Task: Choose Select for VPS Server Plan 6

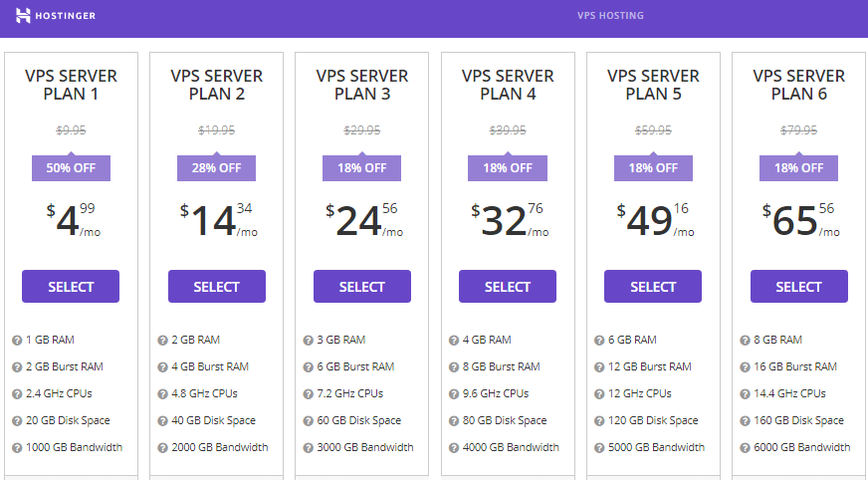Action: 798,286
